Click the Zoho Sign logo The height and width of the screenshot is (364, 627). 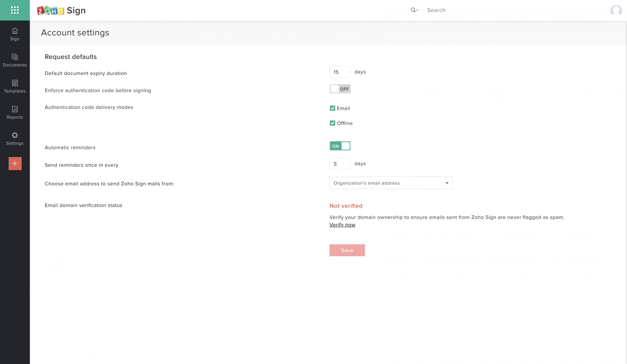(61, 10)
